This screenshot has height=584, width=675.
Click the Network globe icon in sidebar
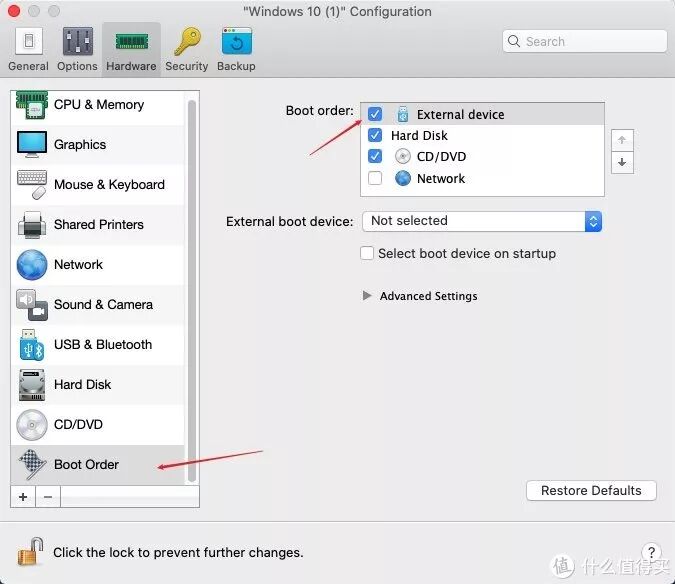coord(32,265)
